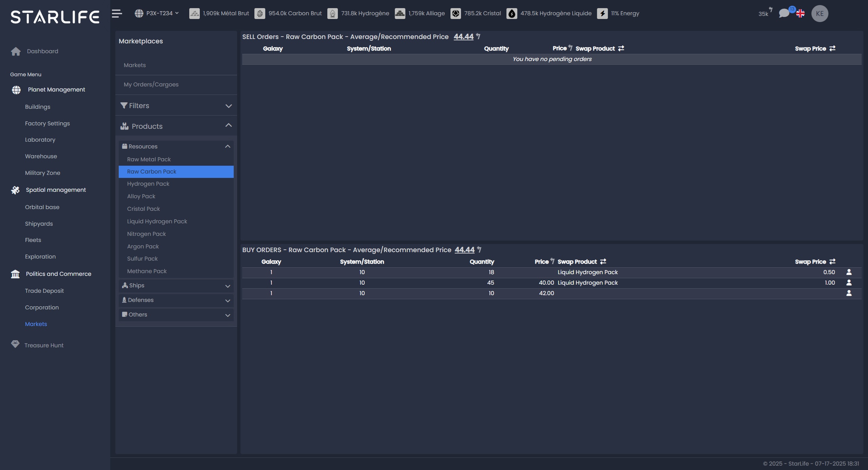The width and height of the screenshot is (868, 470).
Task: Select Argon Pack product
Action: [x=176, y=246]
